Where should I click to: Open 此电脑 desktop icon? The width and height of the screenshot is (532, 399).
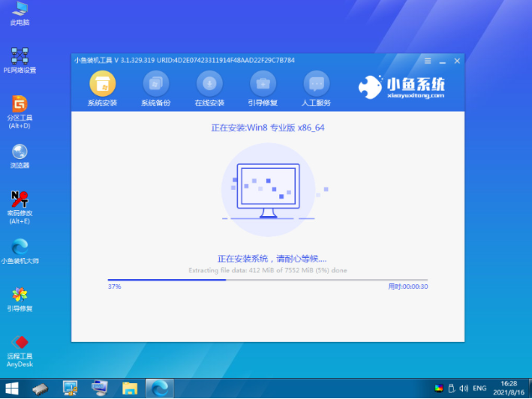[20, 13]
